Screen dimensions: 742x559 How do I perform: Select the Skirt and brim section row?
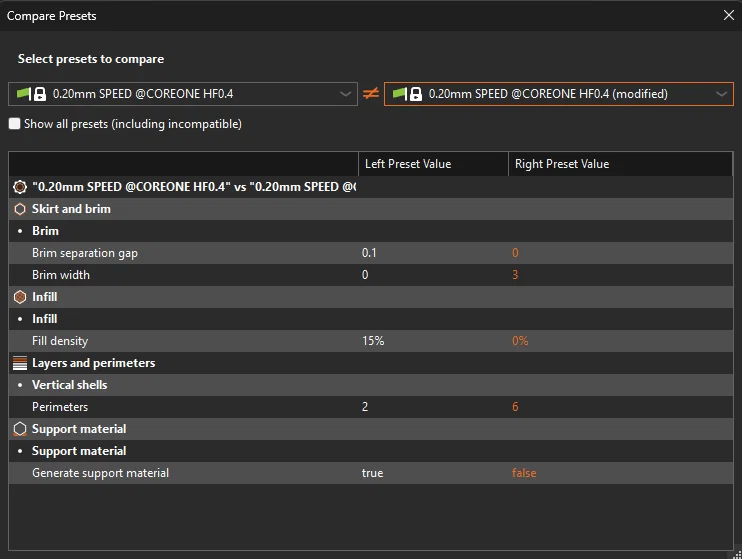pyautogui.click(x=371, y=209)
